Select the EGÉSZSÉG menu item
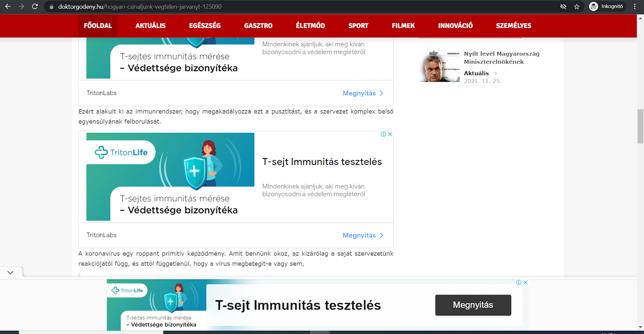The height and width of the screenshot is (334, 644). (x=205, y=26)
